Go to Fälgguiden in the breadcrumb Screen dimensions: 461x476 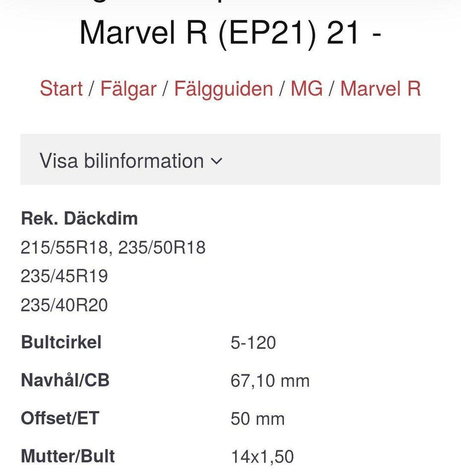pos(223,89)
